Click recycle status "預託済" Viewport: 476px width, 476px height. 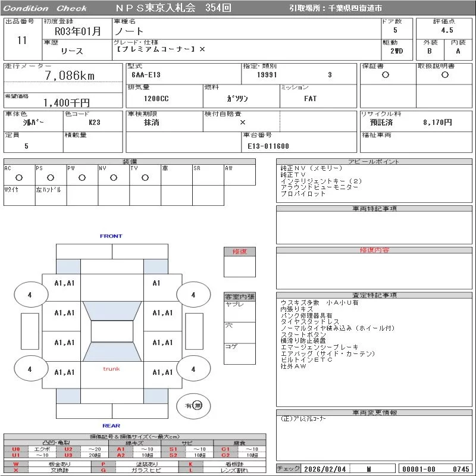[x=381, y=123]
